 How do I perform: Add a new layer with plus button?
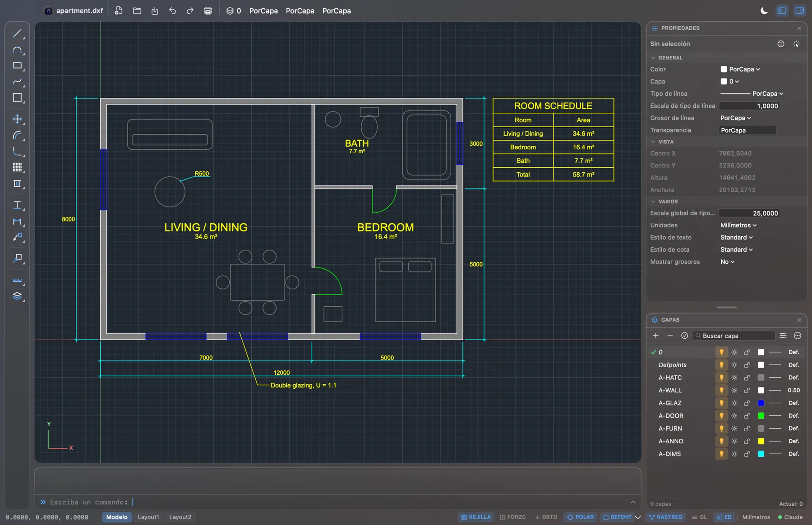click(656, 336)
